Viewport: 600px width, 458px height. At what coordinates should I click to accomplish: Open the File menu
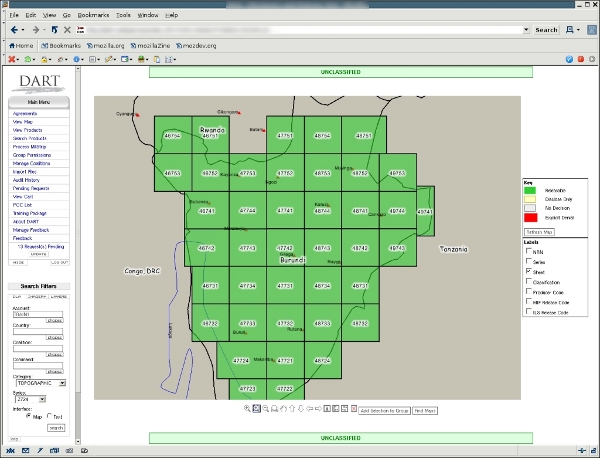(x=14, y=15)
